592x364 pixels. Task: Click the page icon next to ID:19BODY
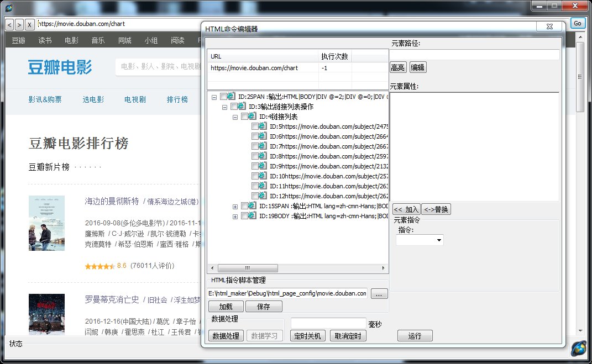tap(253, 216)
